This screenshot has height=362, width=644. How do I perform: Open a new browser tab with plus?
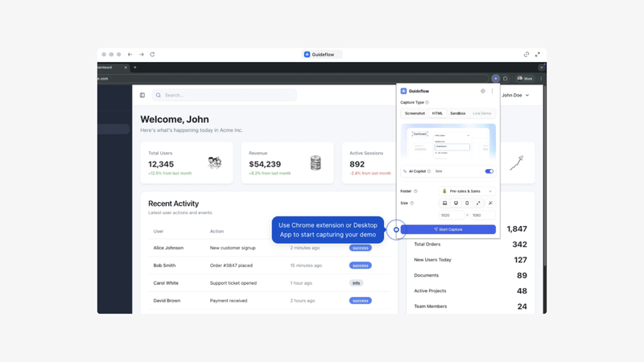click(135, 68)
